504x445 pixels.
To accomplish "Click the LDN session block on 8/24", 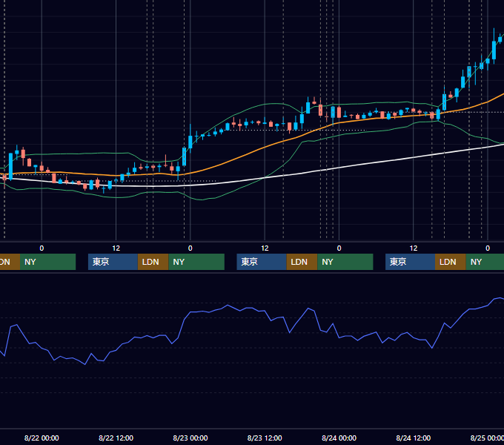I will point(451,262).
